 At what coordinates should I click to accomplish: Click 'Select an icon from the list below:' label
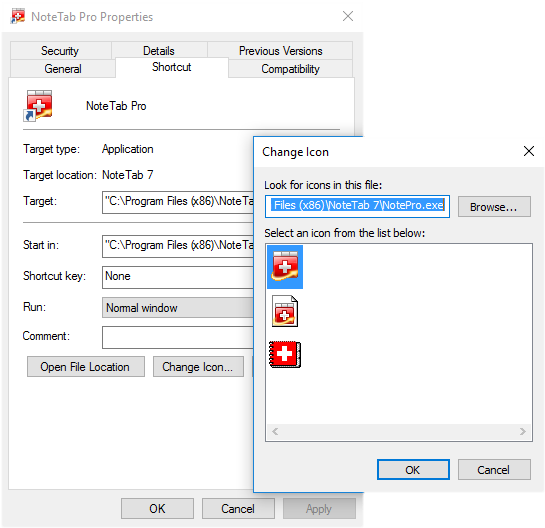[x=344, y=233]
